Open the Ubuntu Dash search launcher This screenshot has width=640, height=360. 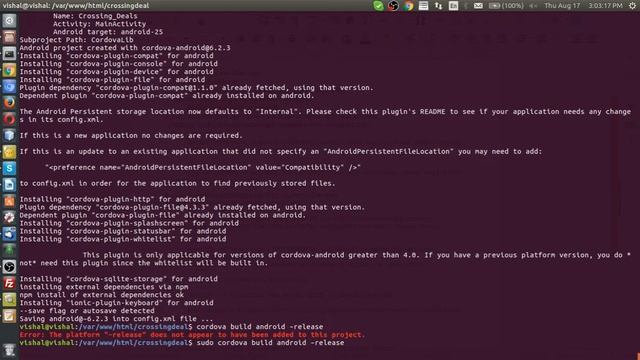pyautogui.click(x=9, y=21)
